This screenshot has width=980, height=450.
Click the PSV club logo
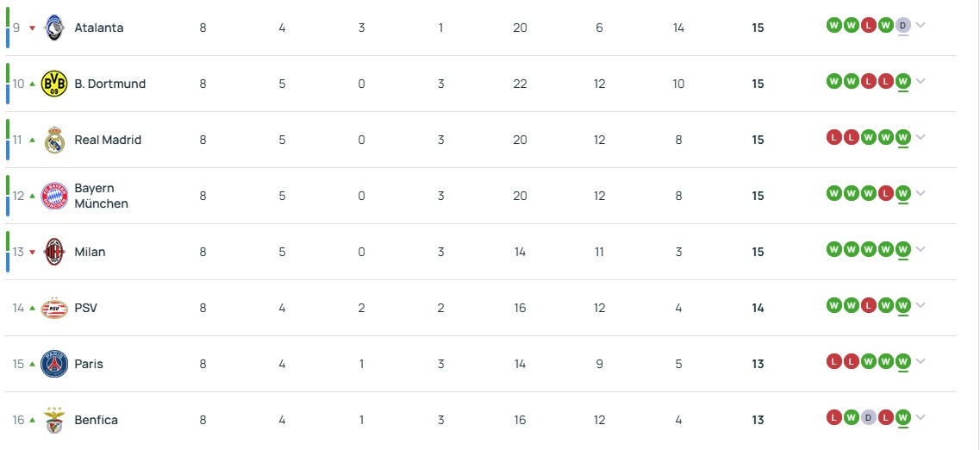click(x=54, y=308)
